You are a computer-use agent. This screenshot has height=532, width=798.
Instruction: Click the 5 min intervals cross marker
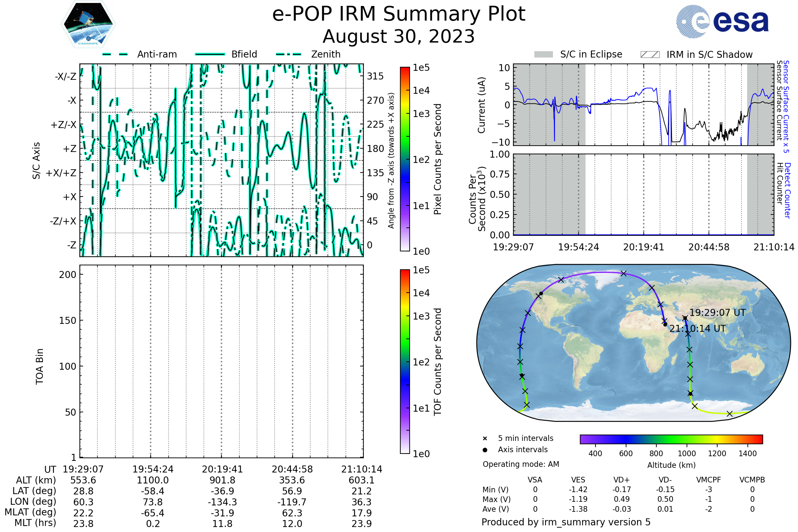[x=485, y=439]
